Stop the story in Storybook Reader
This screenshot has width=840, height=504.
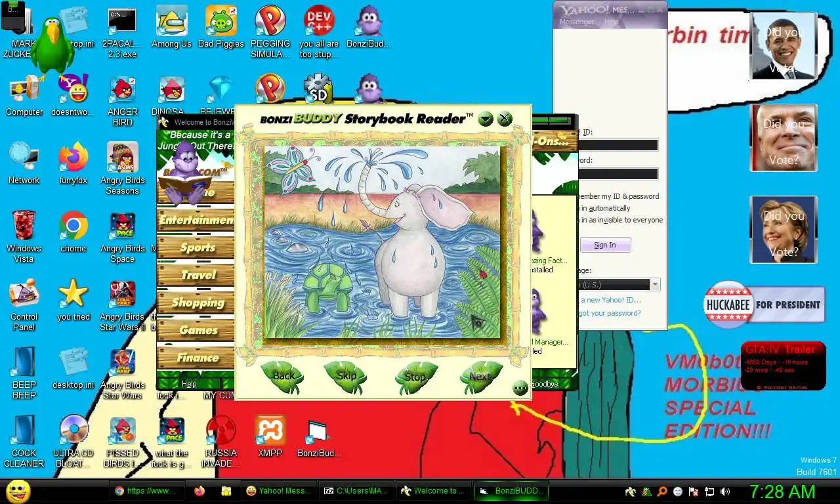pyautogui.click(x=415, y=377)
